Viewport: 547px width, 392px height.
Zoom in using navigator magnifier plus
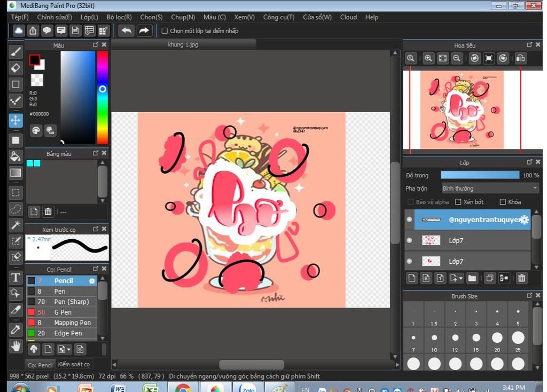coord(428,58)
